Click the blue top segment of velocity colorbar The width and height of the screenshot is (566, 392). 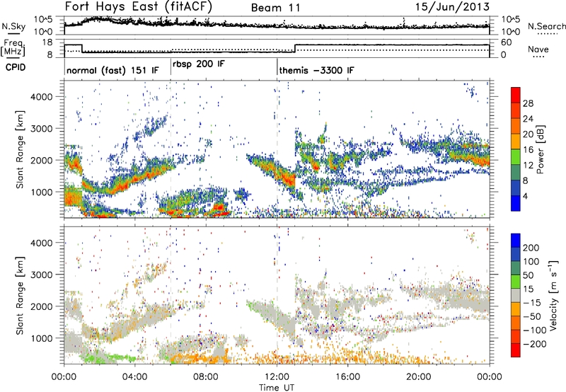pos(516,241)
